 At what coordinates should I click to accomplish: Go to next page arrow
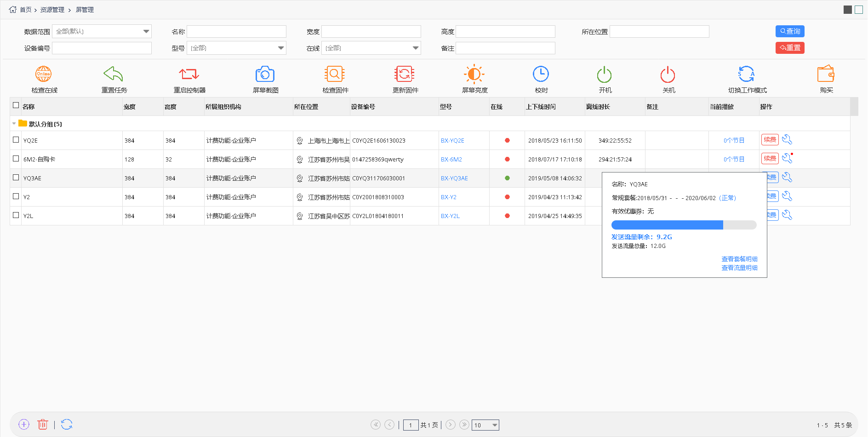click(451, 425)
